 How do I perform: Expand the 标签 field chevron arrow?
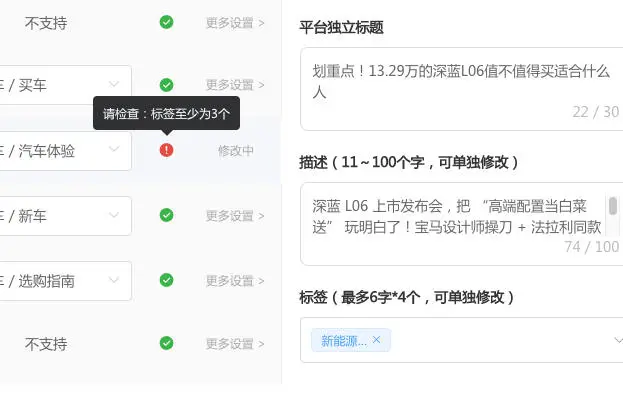tap(617, 341)
